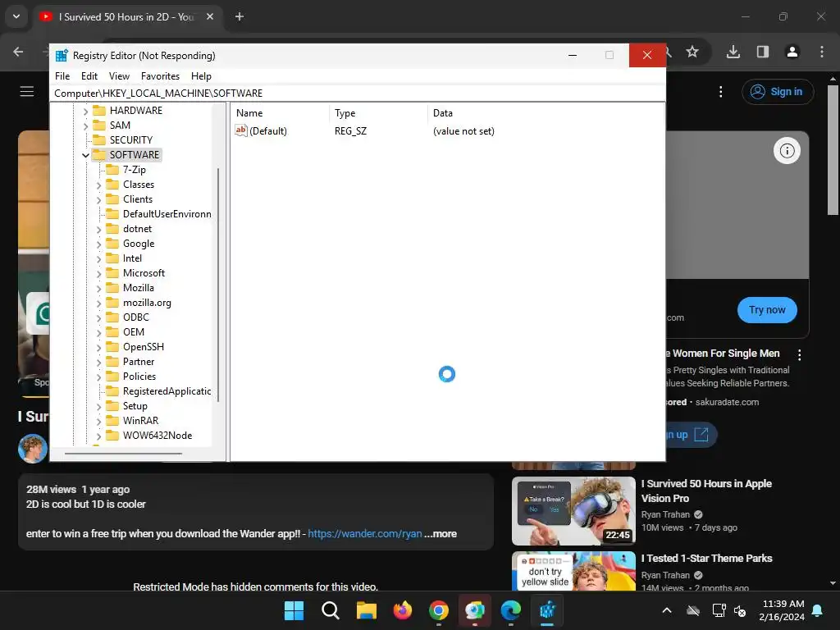Select the OpenSSH key in tree
This screenshot has height=630, width=840.
144,347
